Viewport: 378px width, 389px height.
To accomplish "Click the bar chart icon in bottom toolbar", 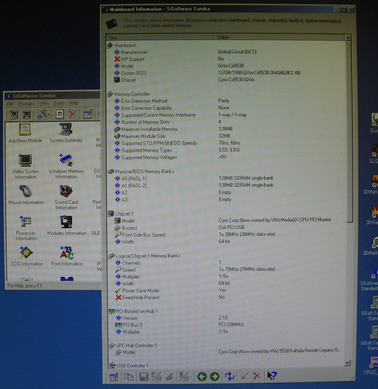I will click(169, 377).
